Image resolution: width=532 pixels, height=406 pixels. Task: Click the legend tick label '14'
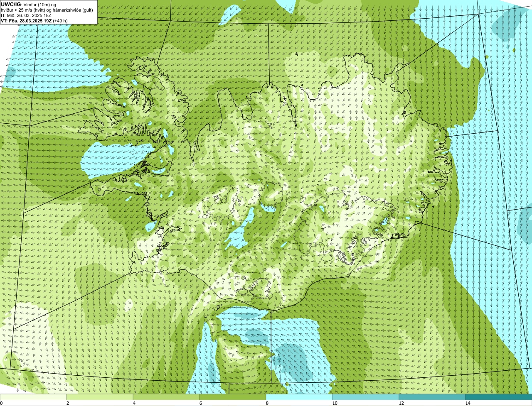468,403
